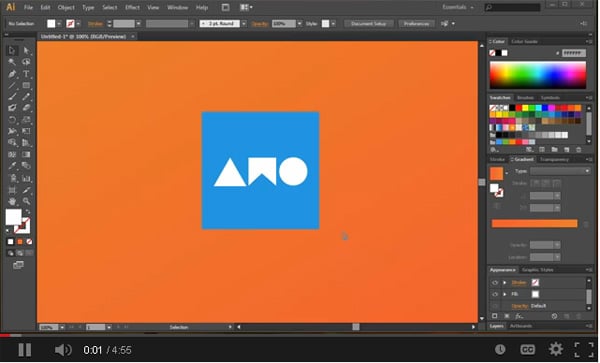The image size is (600, 363).
Task: Select the Perspective Grid tool
Action: coord(26,143)
